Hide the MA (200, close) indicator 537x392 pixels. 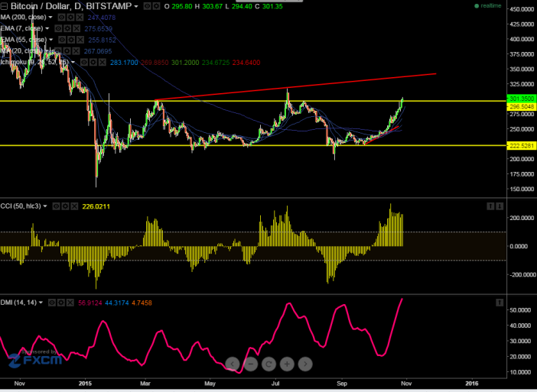tap(61, 18)
